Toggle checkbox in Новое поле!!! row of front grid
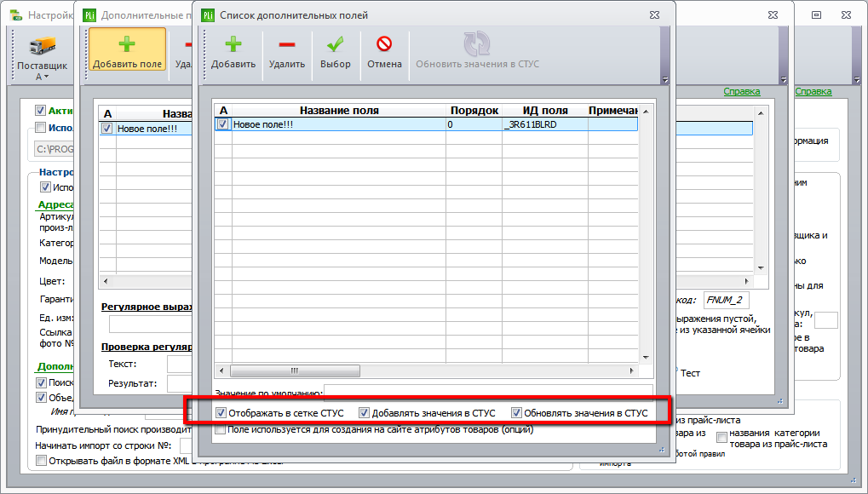 pyautogui.click(x=222, y=124)
